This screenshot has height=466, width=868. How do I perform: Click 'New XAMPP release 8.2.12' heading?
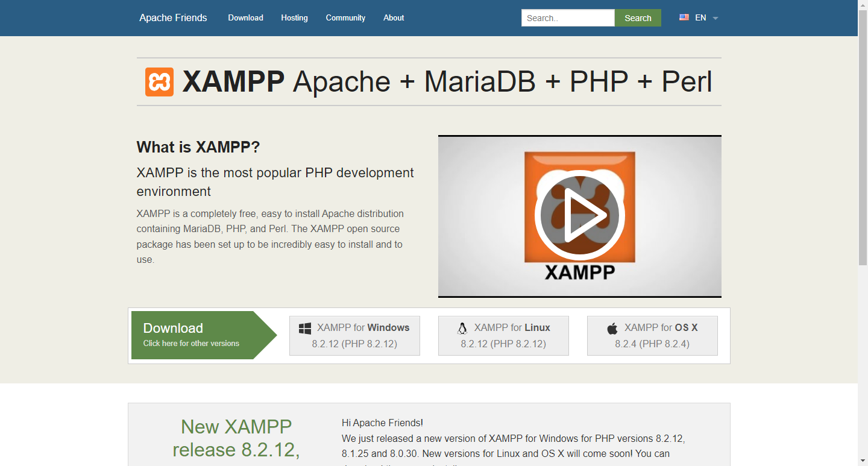pyautogui.click(x=236, y=438)
